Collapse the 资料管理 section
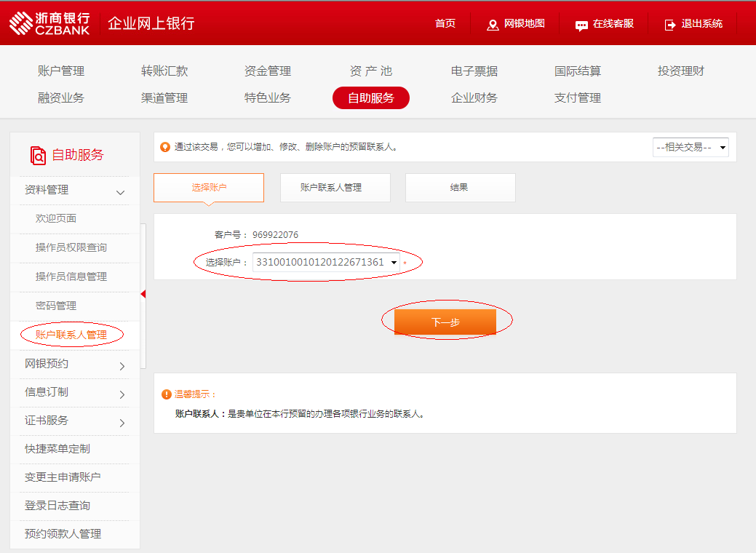 [x=121, y=192]
